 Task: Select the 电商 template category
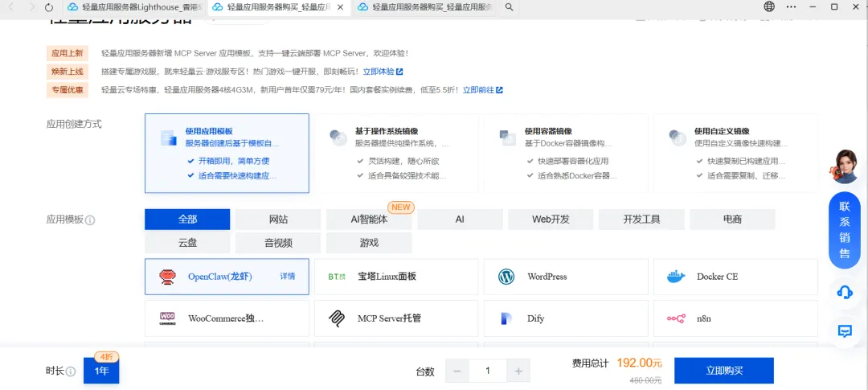[x=732, y=220]
